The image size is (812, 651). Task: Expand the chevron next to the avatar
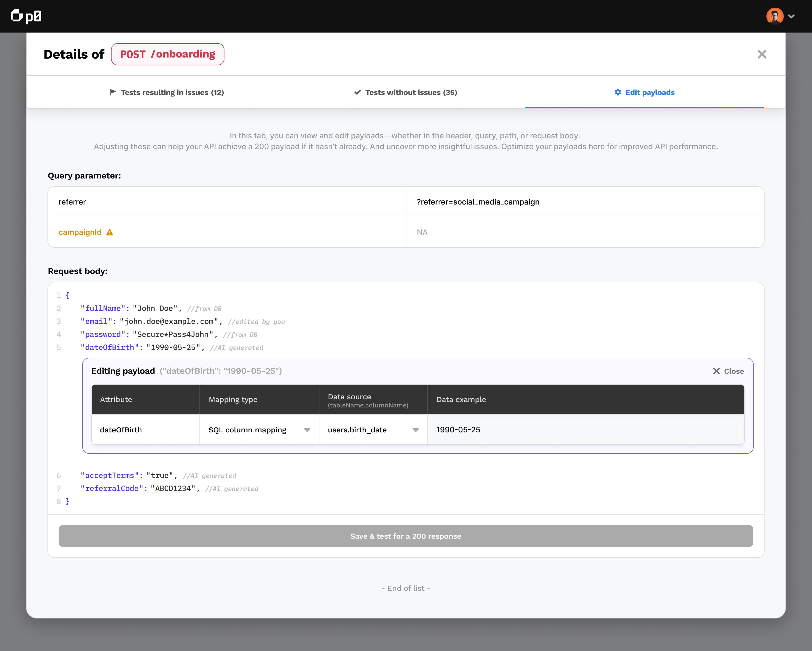(791, 16)
